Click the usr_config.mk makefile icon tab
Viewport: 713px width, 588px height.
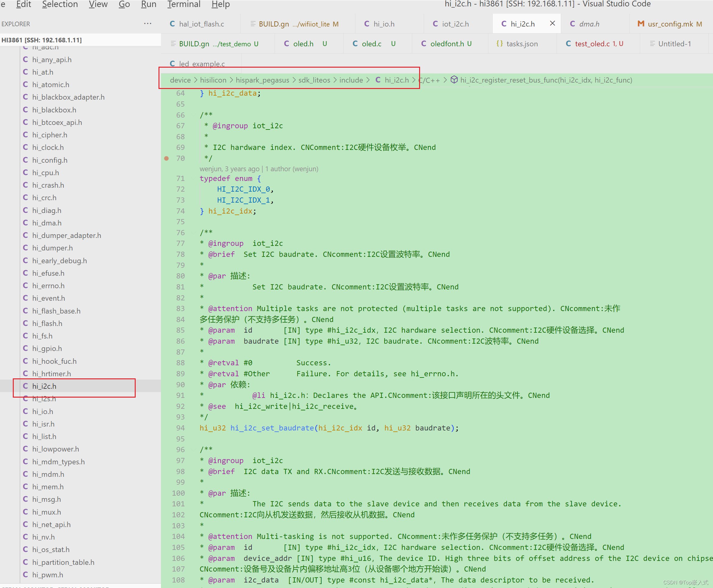pos(640,24)
